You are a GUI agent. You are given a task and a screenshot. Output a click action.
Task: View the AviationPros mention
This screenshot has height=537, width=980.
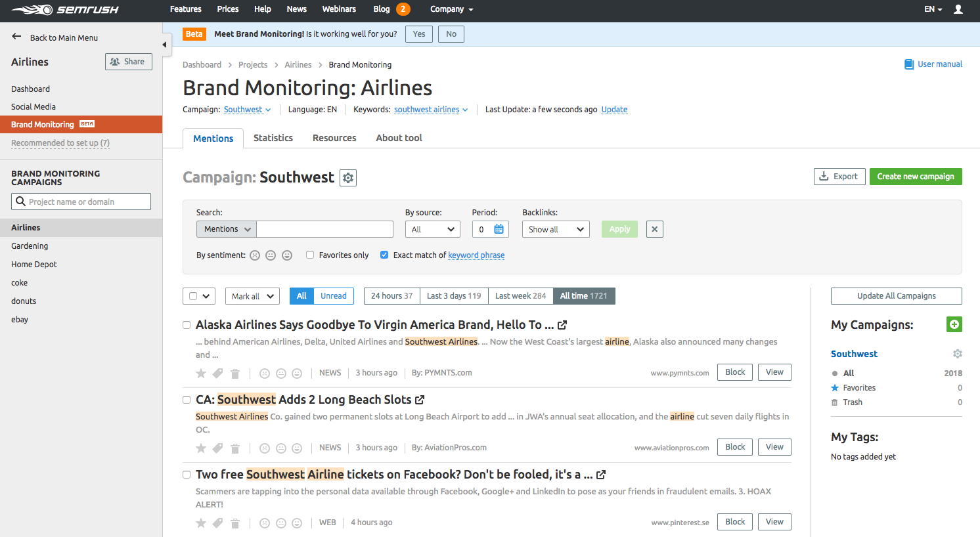pyautogui.click(x=774, y=447)
